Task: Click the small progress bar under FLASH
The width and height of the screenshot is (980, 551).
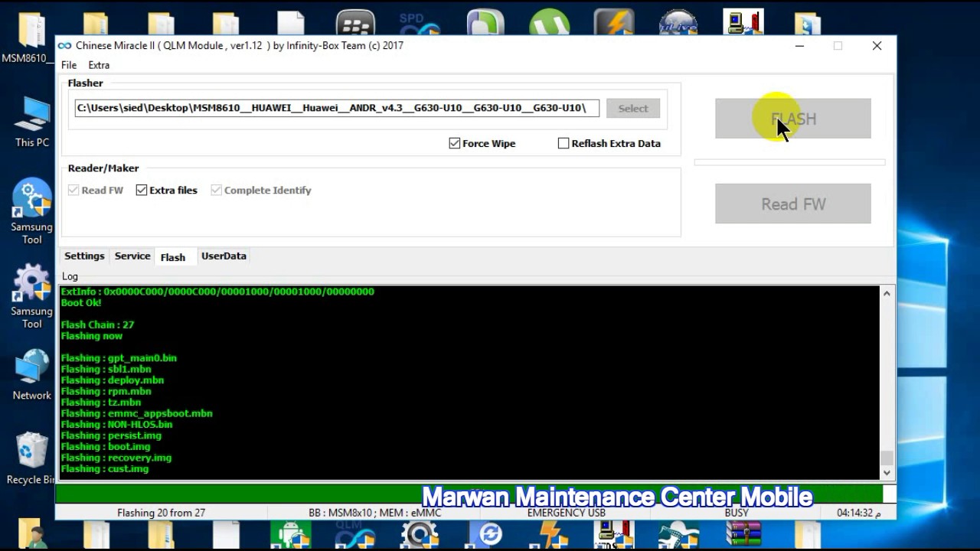Action: pos(789,162)
